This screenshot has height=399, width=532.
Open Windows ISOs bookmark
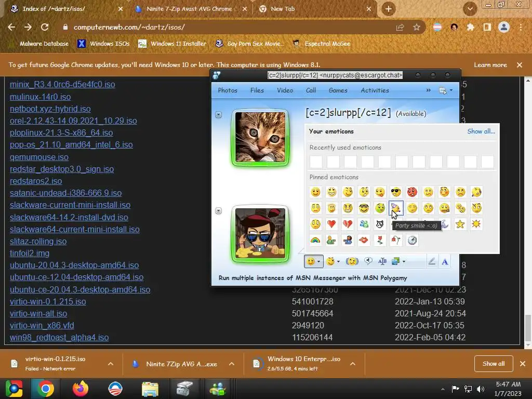[x=103, y=44]
